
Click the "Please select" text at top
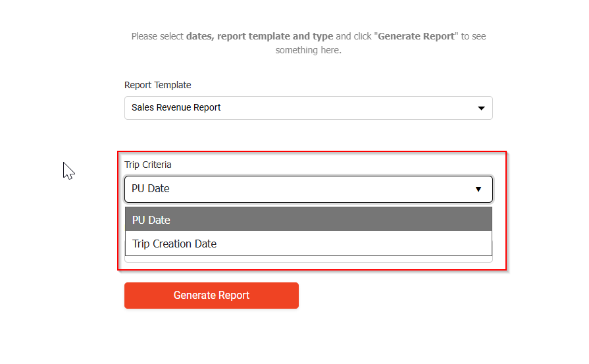click(x=157, y=36)
